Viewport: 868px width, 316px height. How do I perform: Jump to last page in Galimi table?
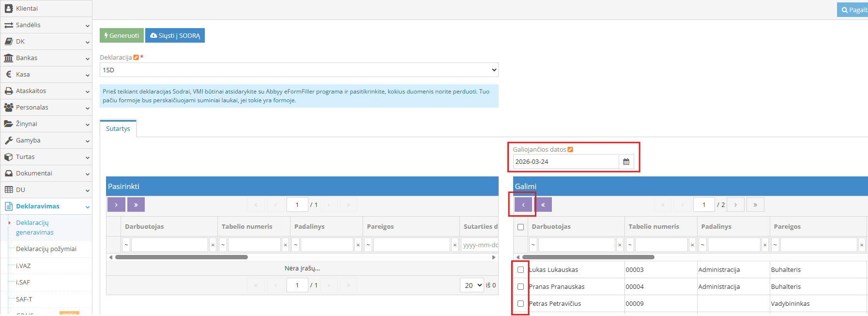(755, 205)
